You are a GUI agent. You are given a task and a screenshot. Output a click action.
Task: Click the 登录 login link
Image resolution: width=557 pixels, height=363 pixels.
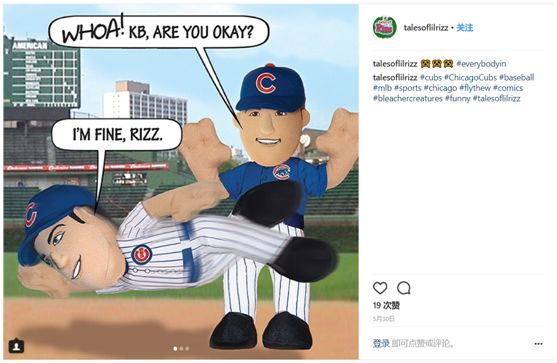(381, 343)
